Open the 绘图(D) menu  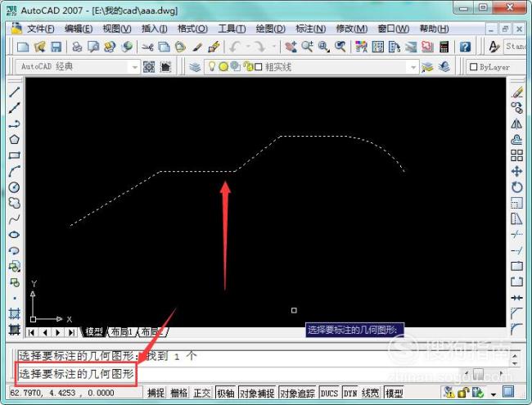pyautogui.click(x=271, y=29)
